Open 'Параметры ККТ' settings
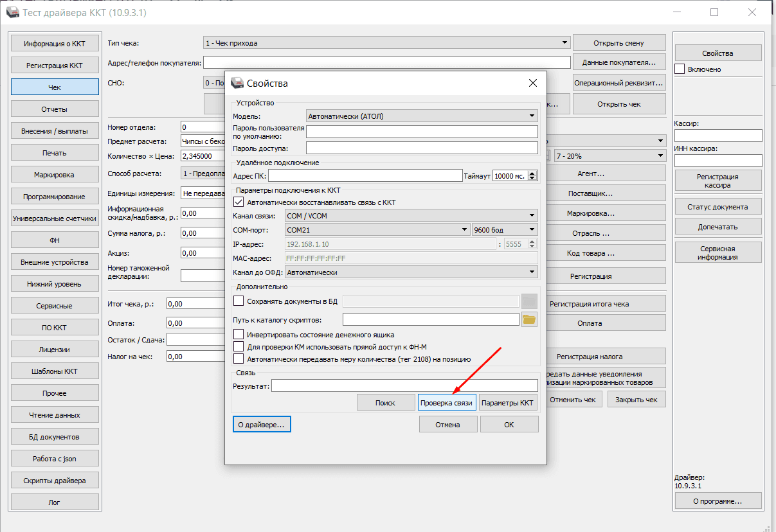 pos(507,403)
